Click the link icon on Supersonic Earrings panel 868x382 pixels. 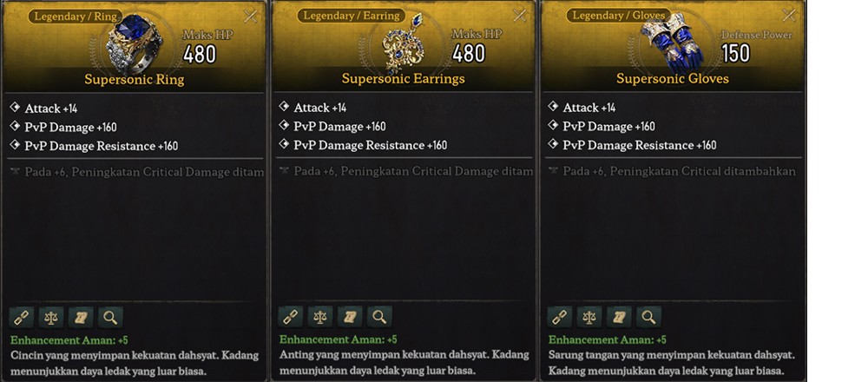291,317
